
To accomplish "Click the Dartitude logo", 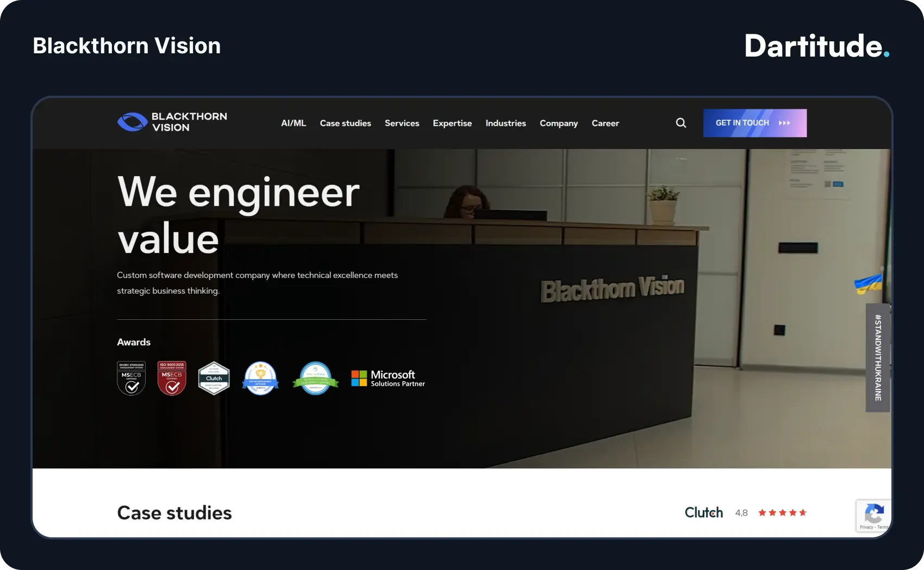I will tap(817, 46).
